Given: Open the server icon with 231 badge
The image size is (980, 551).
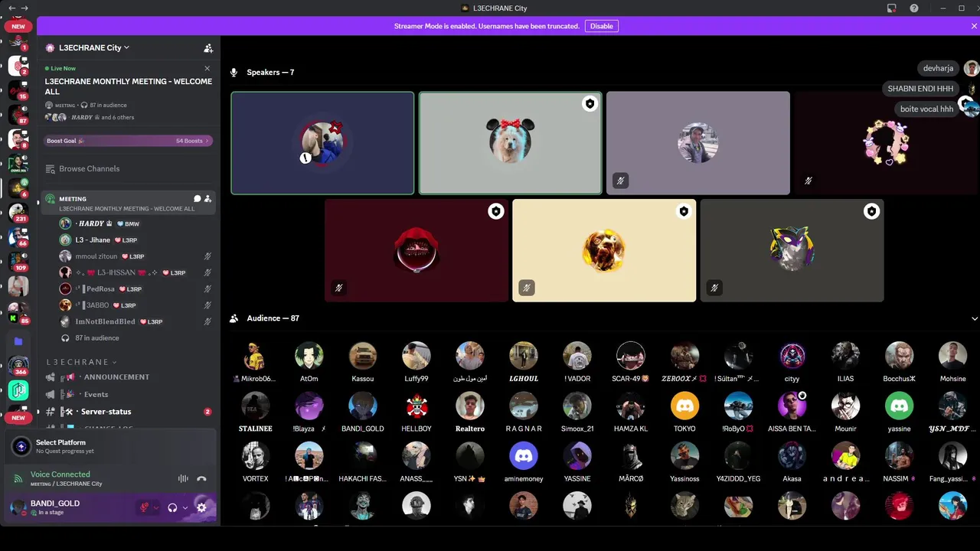Looking at the screenshot, I should 18,212.
